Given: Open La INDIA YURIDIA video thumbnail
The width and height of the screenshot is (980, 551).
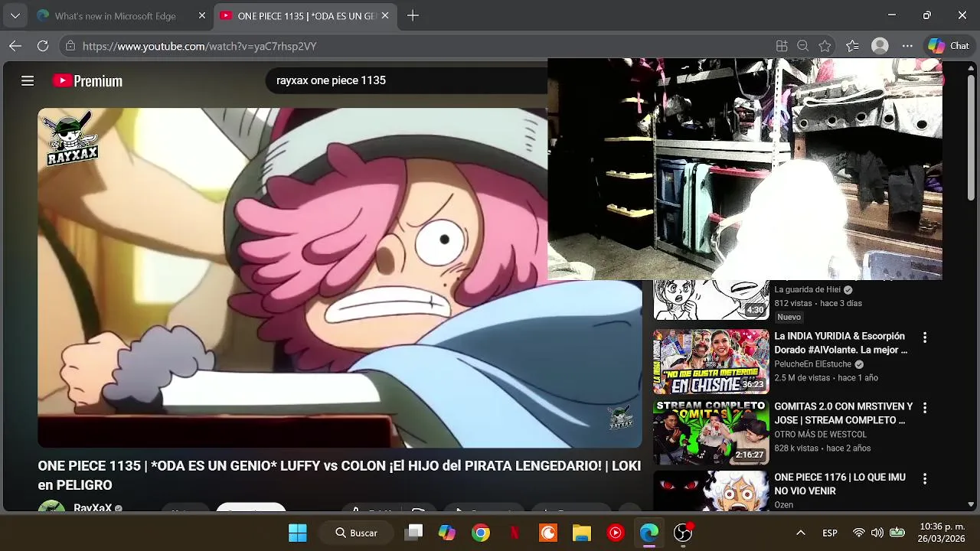Looking at the screenshot, I should 710,361.
